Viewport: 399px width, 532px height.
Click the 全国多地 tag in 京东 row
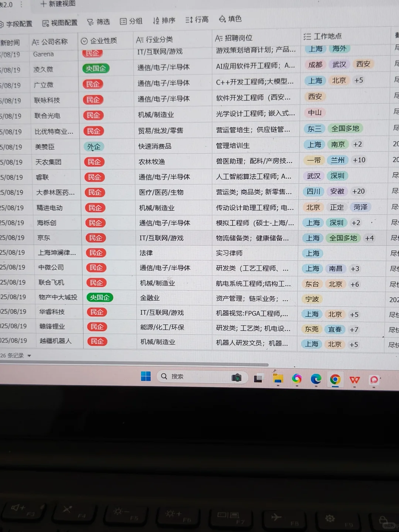pyautogui.click(x=343, y=238)
